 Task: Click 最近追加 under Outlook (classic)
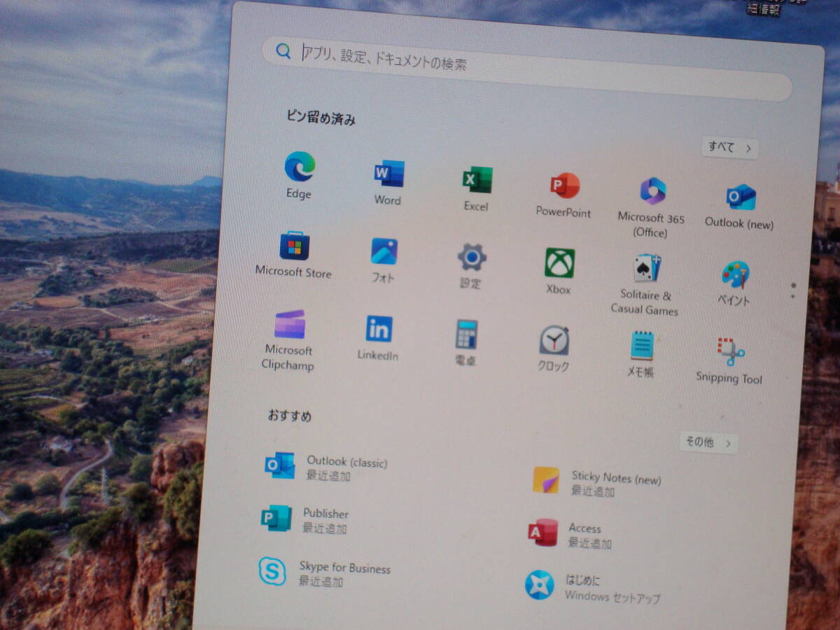tap(328, 476)
